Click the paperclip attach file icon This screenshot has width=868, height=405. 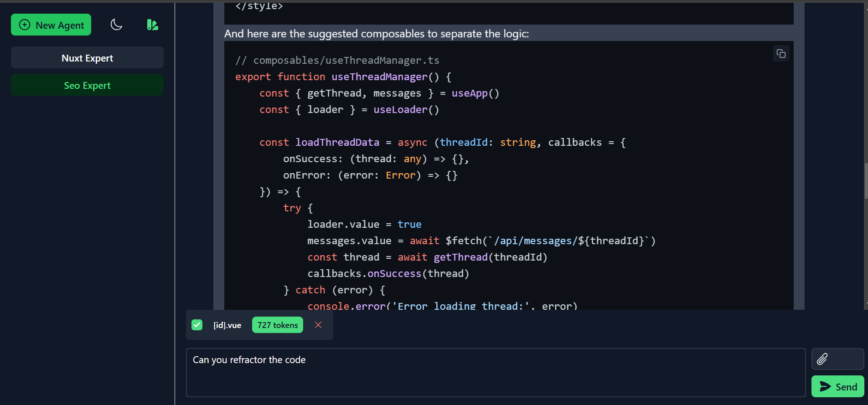tap(822, 359)
